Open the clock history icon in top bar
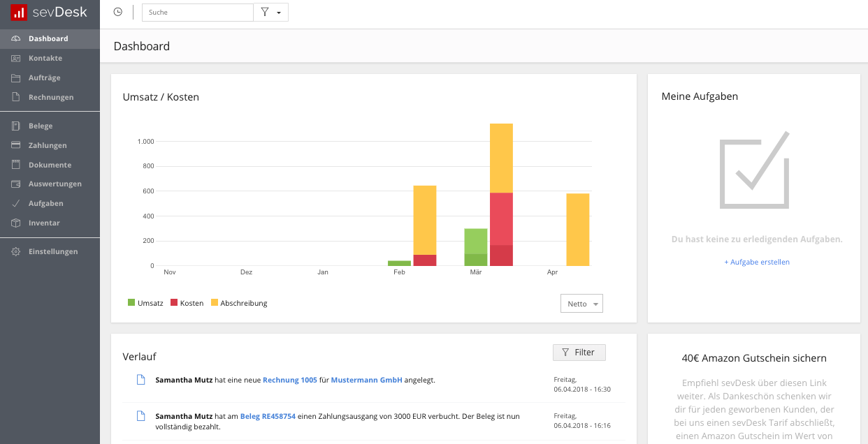This screenshot has height=444, width=868. point(118,12)
